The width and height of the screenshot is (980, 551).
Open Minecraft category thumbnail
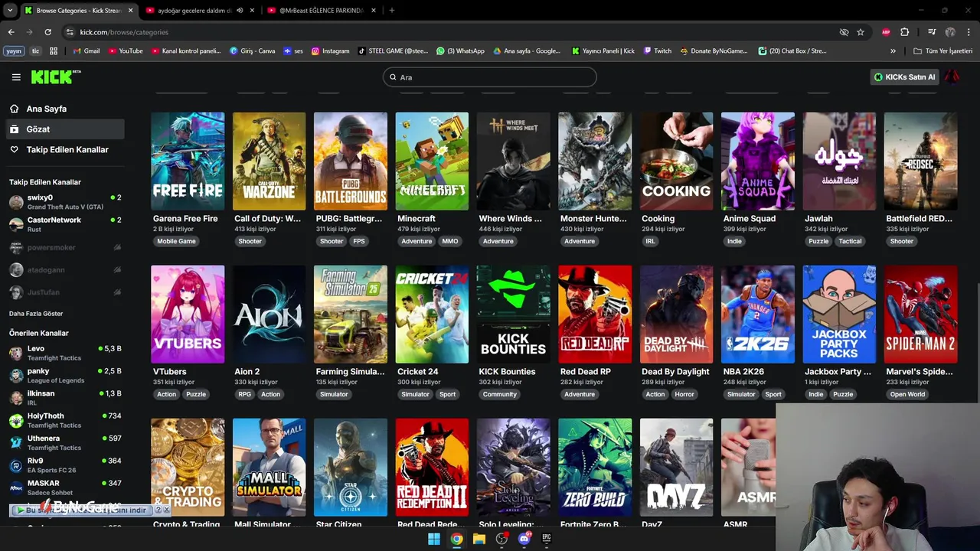pyautogui.click(x=432, y=161)
